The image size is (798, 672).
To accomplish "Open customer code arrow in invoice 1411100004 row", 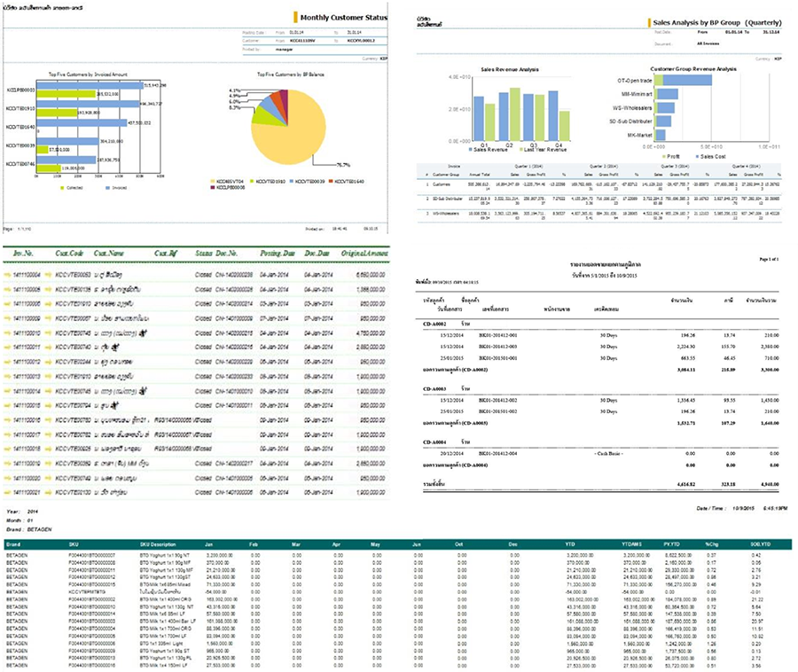I will click(49, 275).
